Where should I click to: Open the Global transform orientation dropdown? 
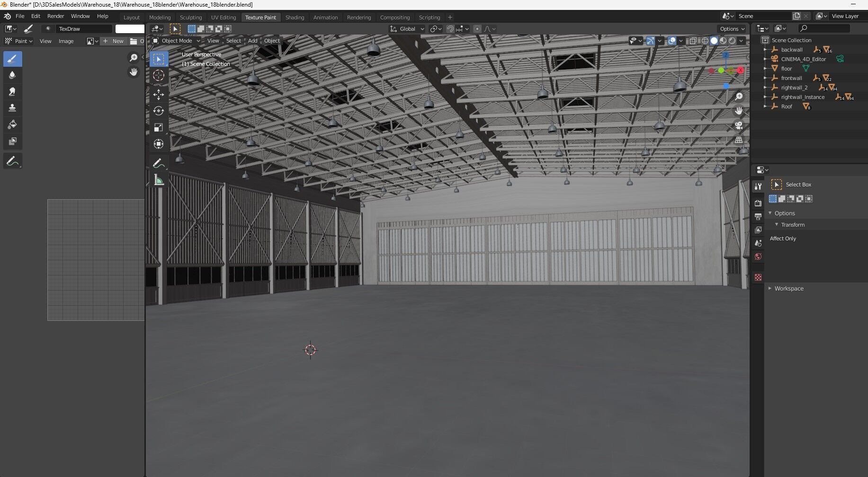[407, 29]
